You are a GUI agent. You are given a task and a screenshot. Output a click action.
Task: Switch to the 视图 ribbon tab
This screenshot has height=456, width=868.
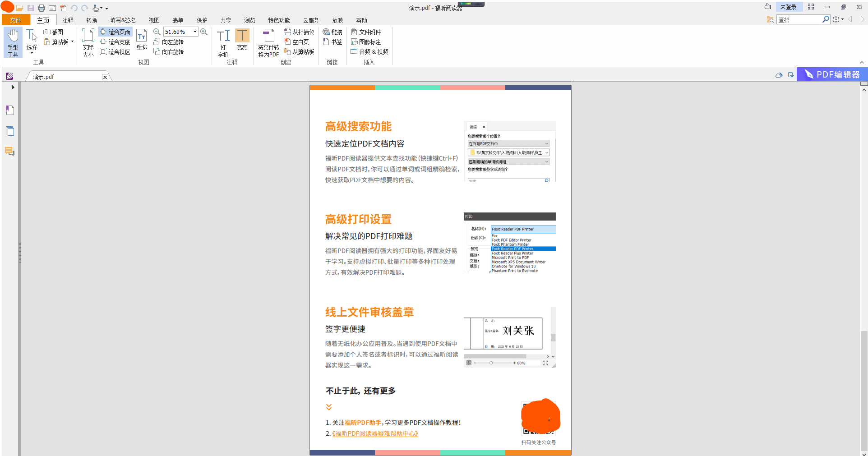(154, 20)
